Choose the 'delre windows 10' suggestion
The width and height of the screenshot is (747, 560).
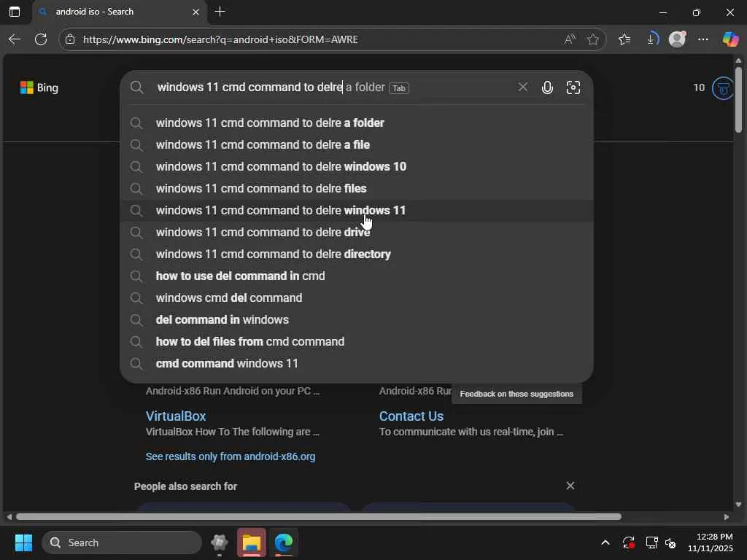click(356, 167)
